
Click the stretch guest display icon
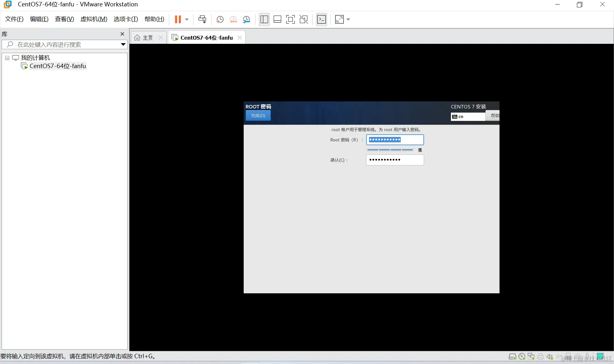pos(339,20)
